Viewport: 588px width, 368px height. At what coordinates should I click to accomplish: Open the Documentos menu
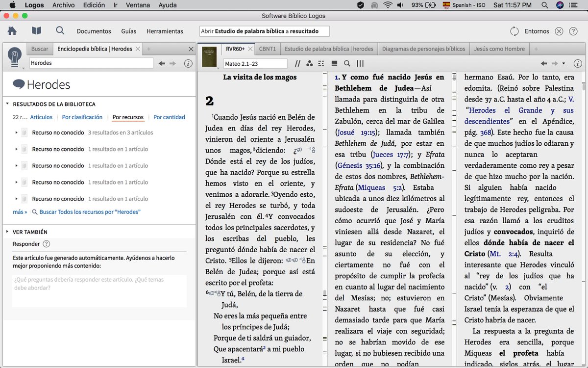94,31
